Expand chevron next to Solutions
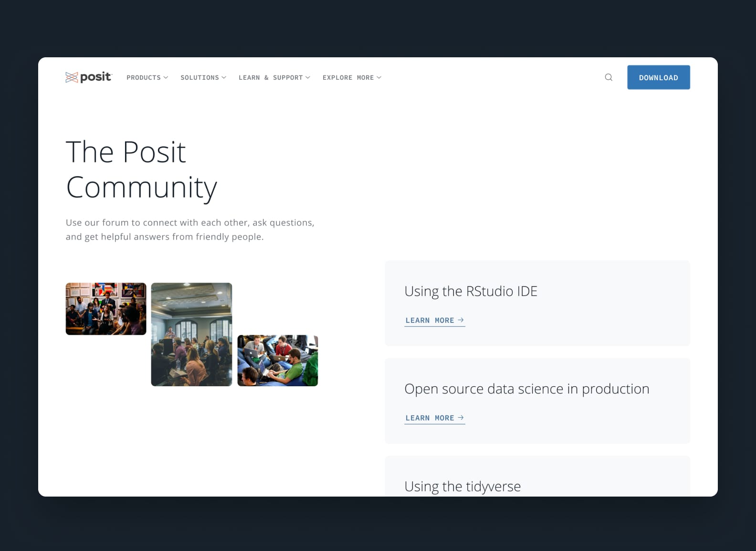Viewport: 756px width, 551px height. click(224, 77)
